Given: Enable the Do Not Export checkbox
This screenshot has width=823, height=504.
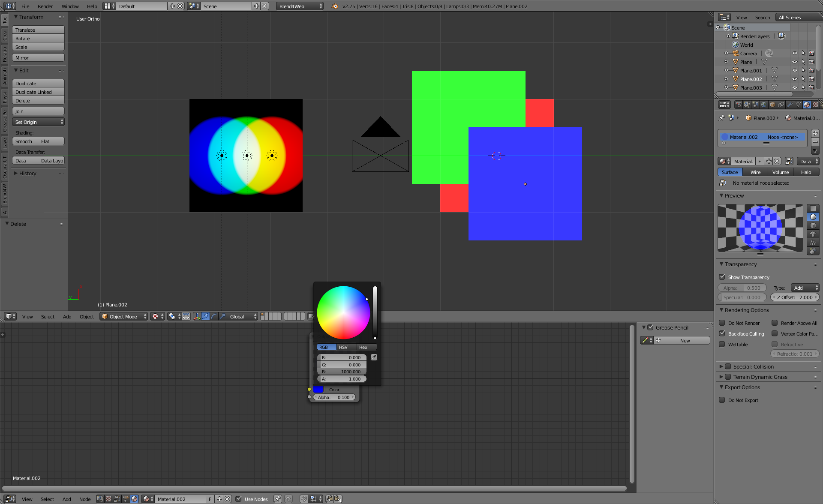Looking at the screenshot, I should point(723,400).
